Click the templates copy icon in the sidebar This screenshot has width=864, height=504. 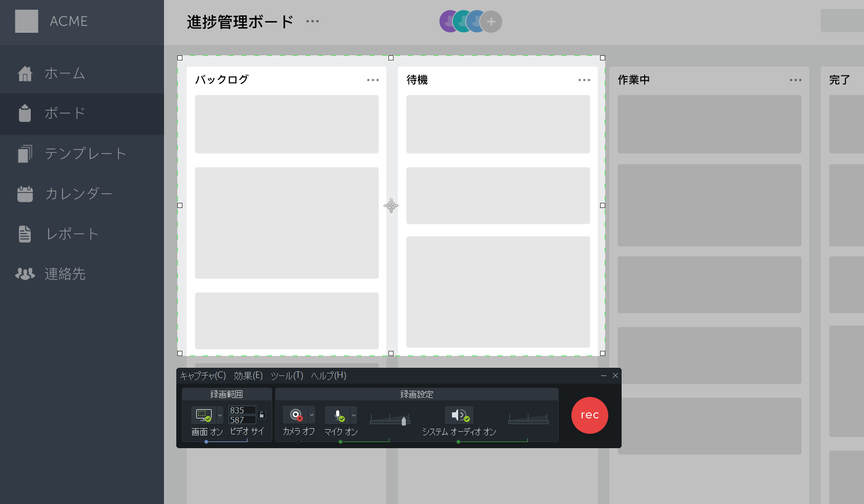click(x=25, y=154)
